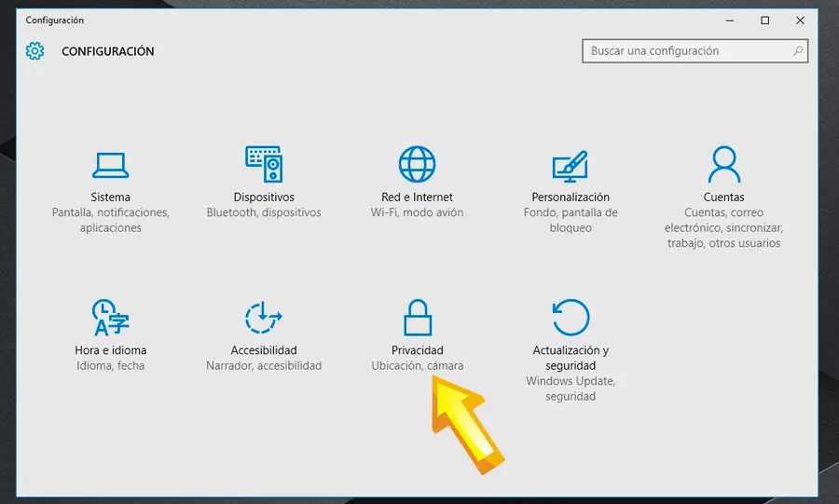Open the Personalización paintbrush icon
This screenshot has height=504, width=839.
(x=570, y=166)
